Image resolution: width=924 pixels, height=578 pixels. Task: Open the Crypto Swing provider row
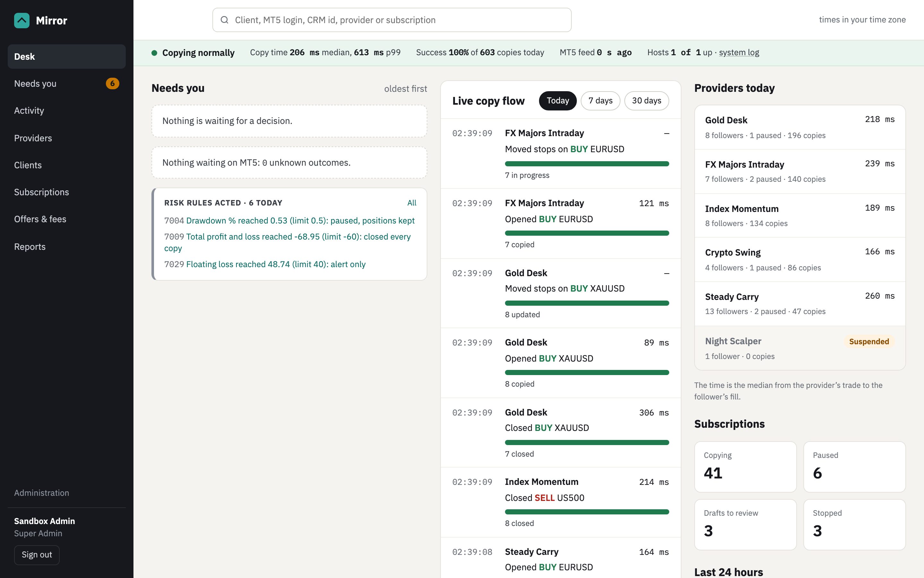[800, 260]
